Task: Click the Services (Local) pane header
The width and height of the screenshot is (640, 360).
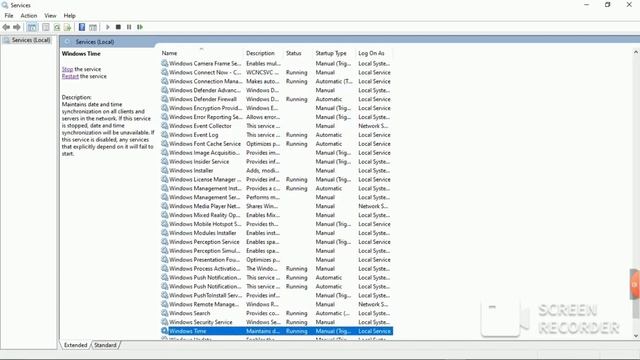Action: click(95, 42)
